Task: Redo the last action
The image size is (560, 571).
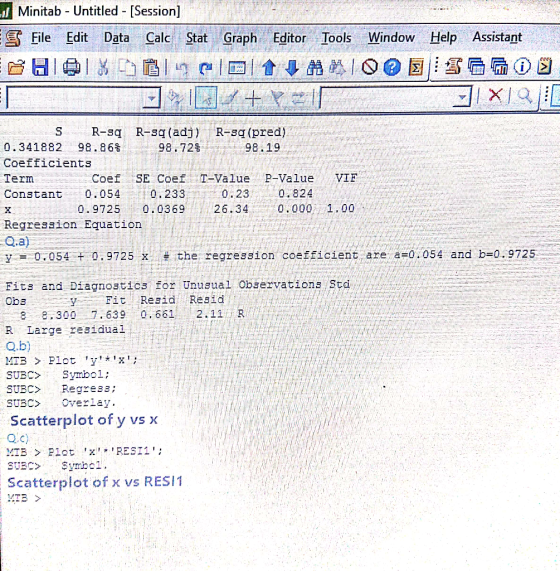Action: click(206, 68)
